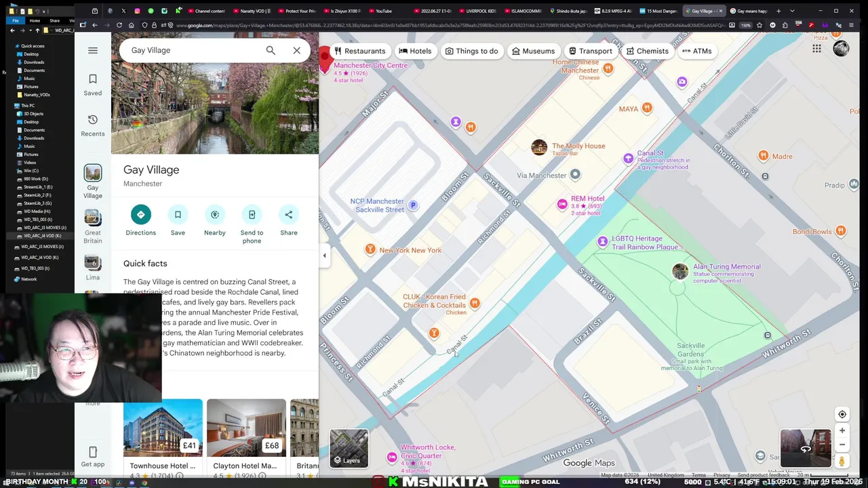Share the Gay Village place

289,221
